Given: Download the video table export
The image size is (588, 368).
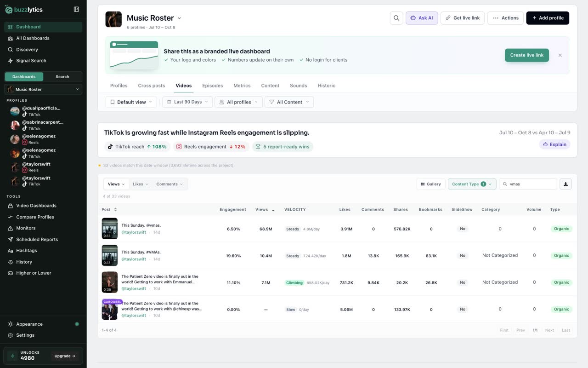Looking at the screenshot, I should coord(565,184).
